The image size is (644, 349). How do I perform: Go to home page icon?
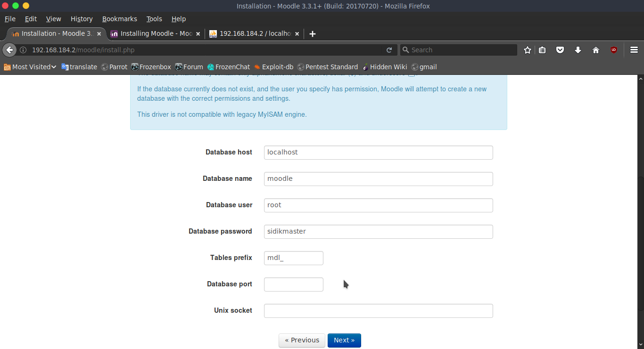(x=596, y=50)
